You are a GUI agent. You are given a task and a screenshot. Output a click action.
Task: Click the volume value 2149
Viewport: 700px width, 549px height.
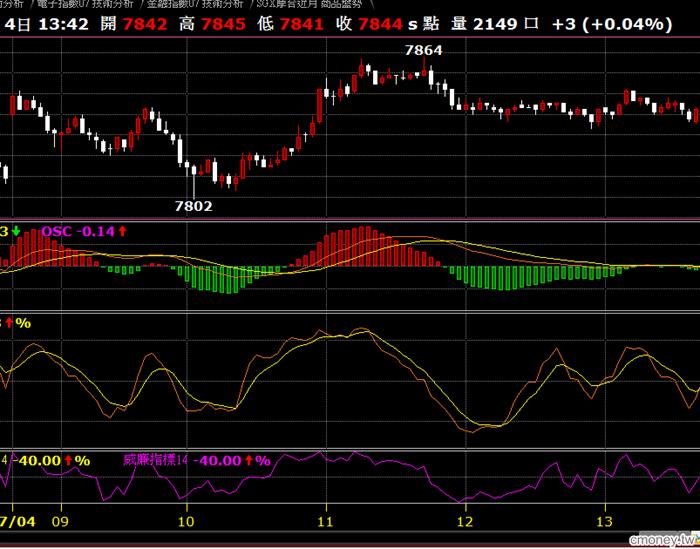[x=496, y=24]
